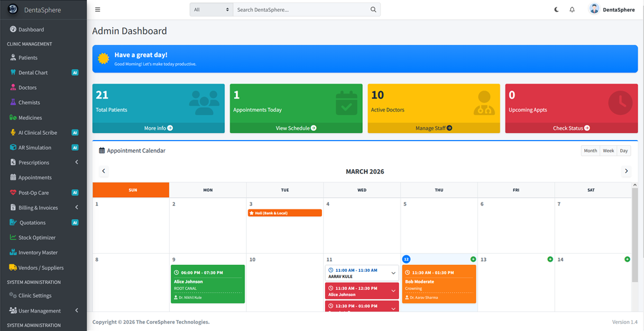Collapse the sidebar using the hamburger toggle
Screen dimensions: 644x331
point(97,10)
